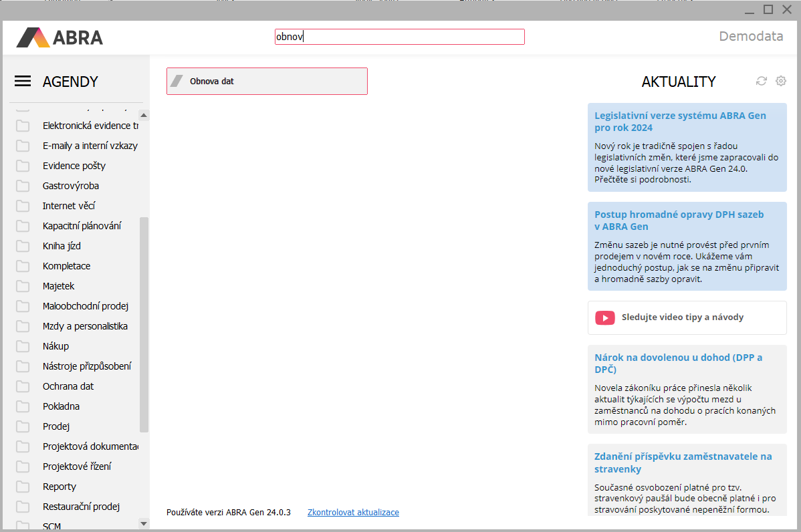Screen dimensions: 801x532
Task: Open Postup hromadné opravy DPH sazeb article
Action: pyautogui.click(x=687, y=246)
